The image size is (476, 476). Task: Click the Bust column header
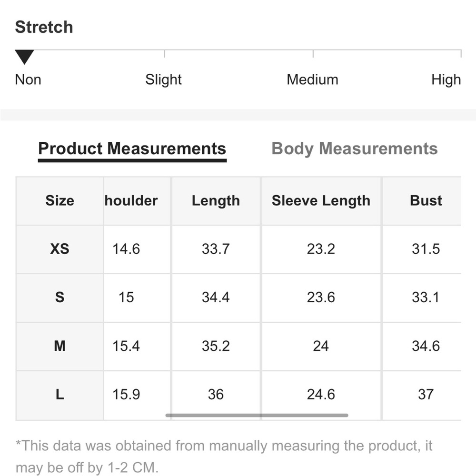[x=426, y=201]
